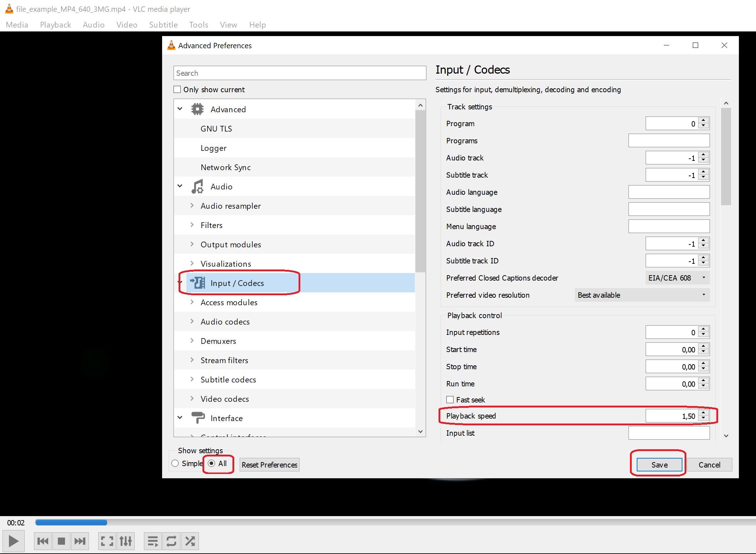
Task: Select the Simple settings radio button
Action: 175,463
